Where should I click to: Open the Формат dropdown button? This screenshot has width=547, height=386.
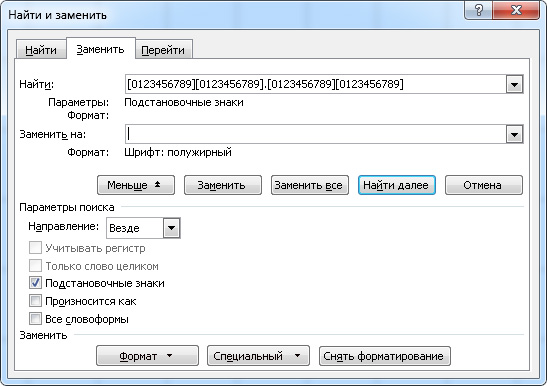click(147, 356)
